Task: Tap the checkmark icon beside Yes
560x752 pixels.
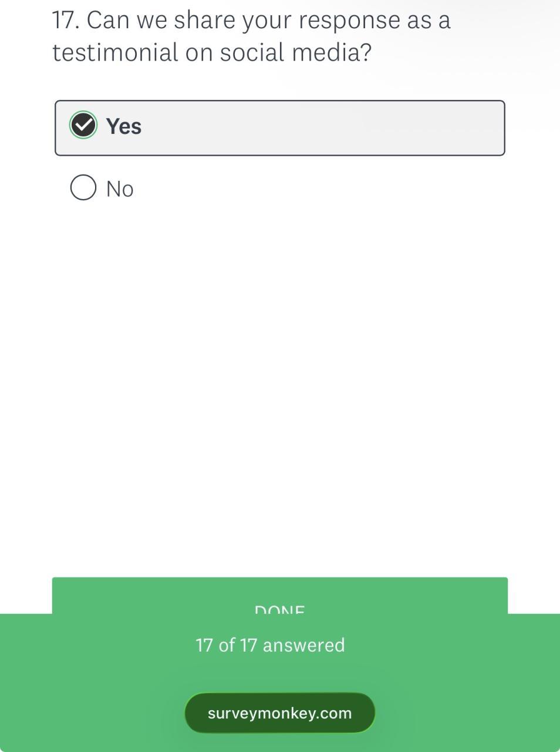Action: pyautogui.click(x=83, y=125)
